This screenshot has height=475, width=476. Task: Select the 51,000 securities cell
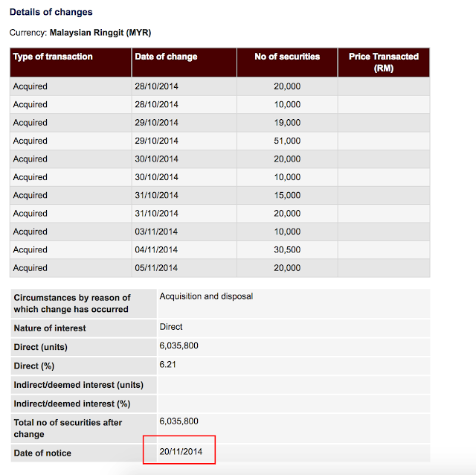click(287, 141)
